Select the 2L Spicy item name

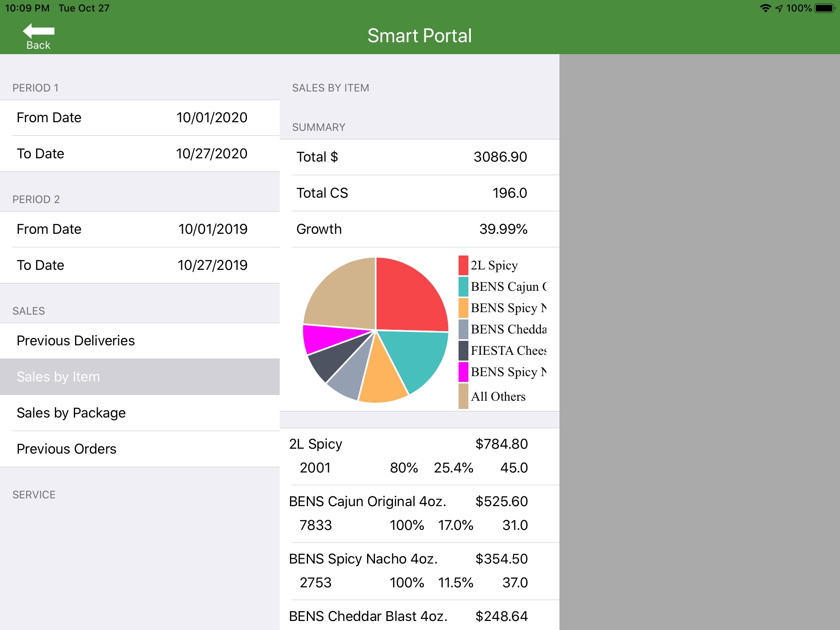[315, 444]
